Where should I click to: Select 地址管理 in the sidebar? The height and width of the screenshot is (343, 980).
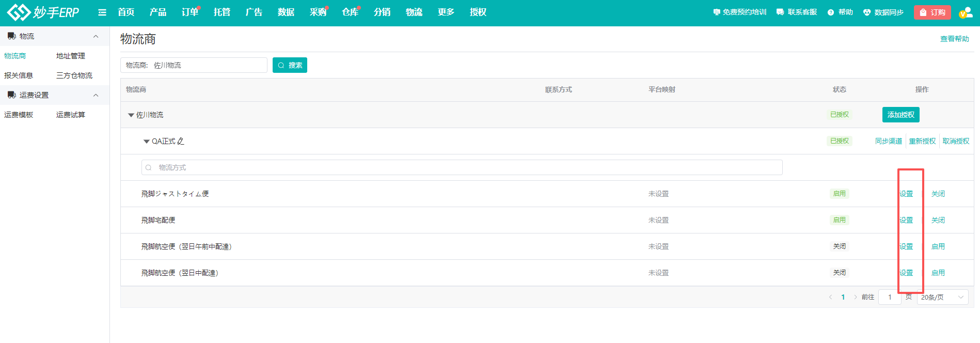[x=71, y=56]
